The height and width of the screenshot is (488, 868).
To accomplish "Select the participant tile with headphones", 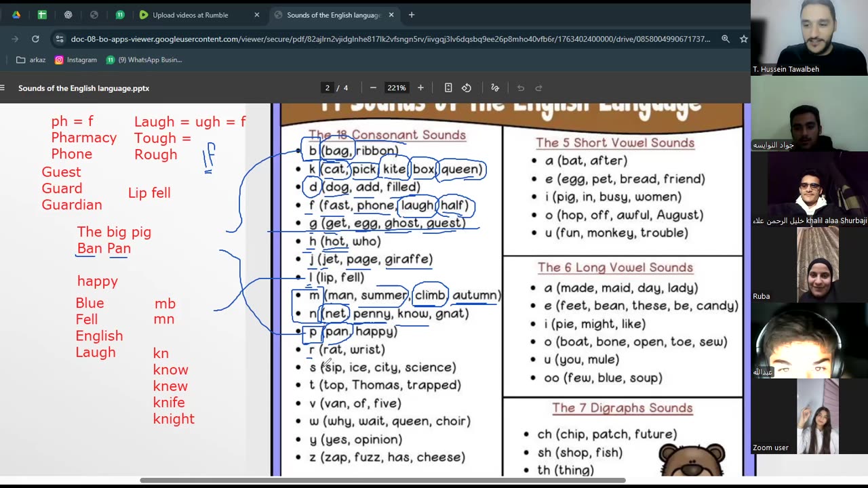I will (809, 340).
